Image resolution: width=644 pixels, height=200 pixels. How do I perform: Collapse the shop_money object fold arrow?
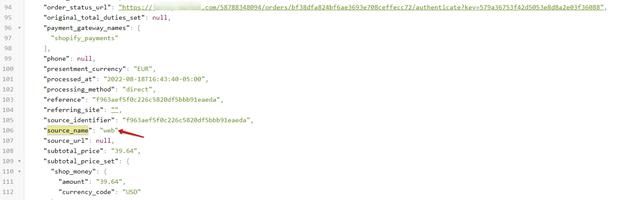(19, 171)
